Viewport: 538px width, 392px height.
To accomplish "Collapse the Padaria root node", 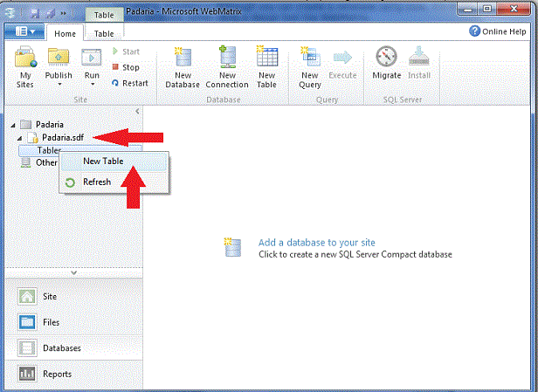I will click(13, 125).
